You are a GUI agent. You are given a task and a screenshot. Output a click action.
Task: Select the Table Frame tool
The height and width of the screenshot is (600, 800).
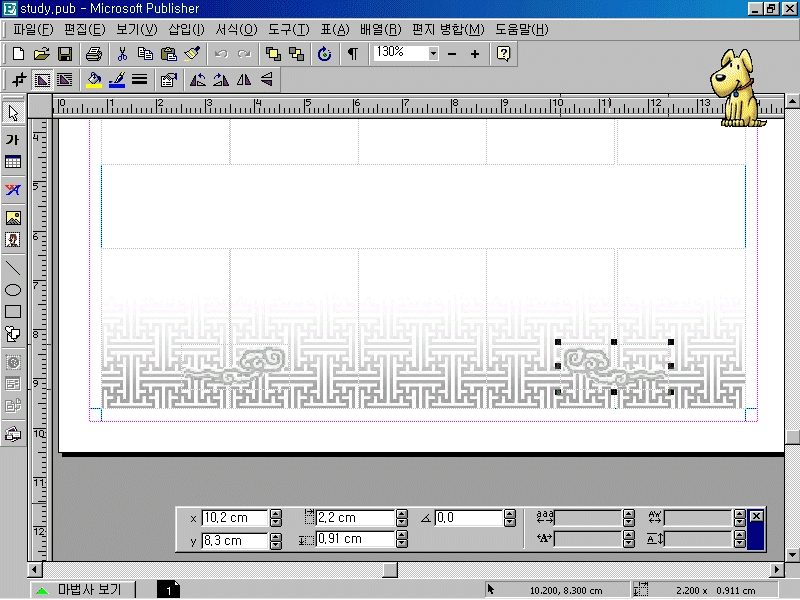[x=13, y=162]
